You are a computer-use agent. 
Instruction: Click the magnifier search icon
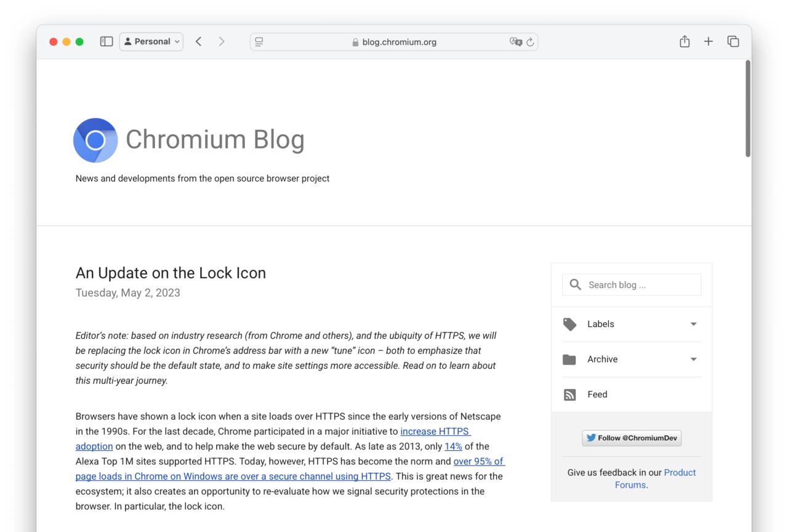click(x=575, y=284)
